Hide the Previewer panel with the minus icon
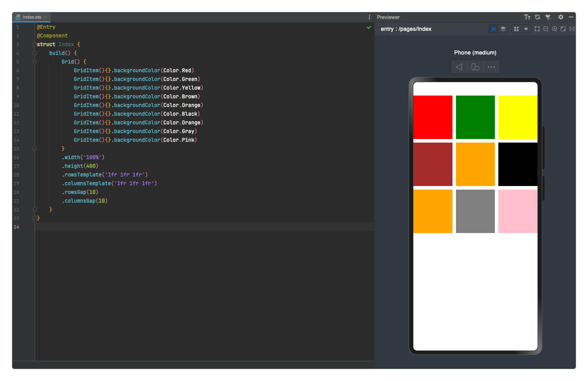Image resolution: width=588 pixels, height=381 pixels. (x=571, y=17)
